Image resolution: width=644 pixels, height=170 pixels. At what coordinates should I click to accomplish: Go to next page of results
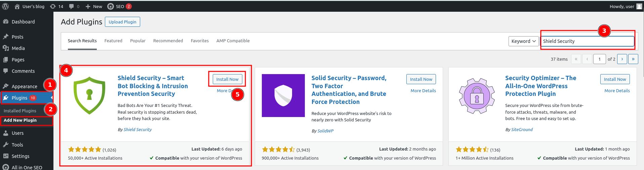coord(622,59)
